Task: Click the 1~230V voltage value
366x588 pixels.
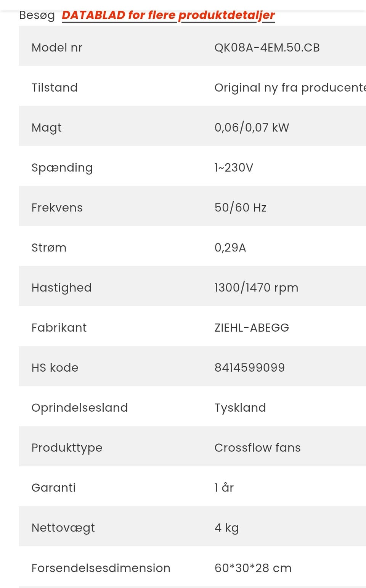Action: click(234, 168)
